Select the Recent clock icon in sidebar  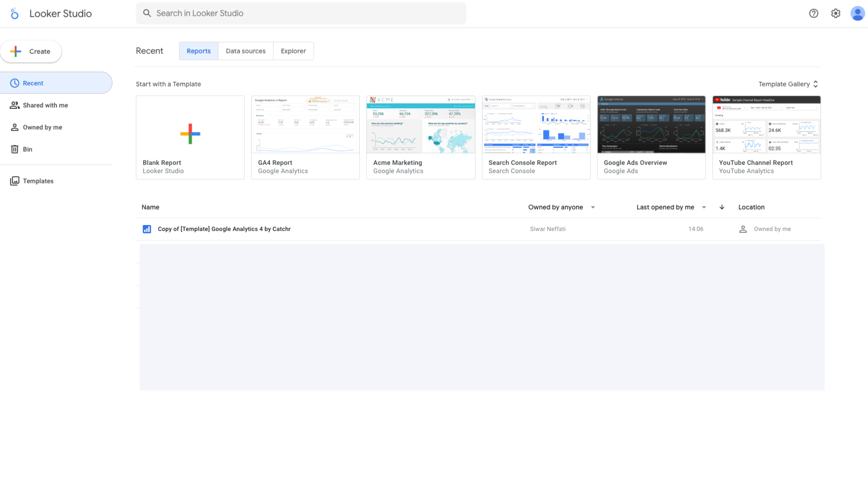tap(15, 83)
